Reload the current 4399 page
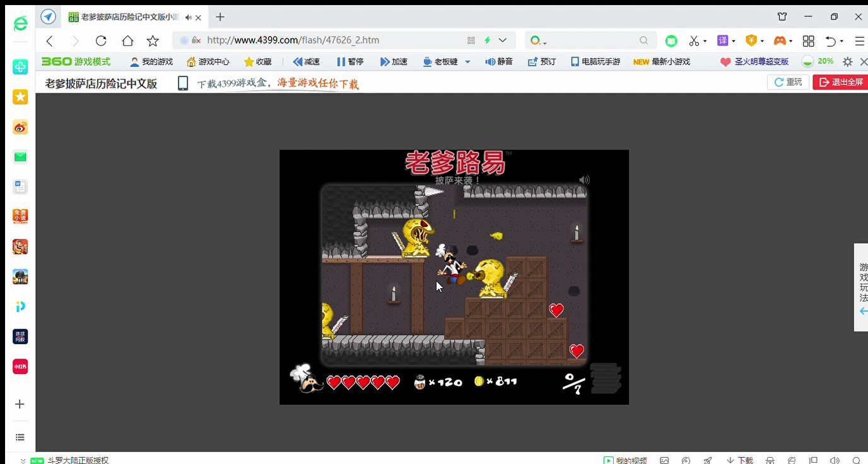This screenshot has width=868, height=464. tap(101, 41)
